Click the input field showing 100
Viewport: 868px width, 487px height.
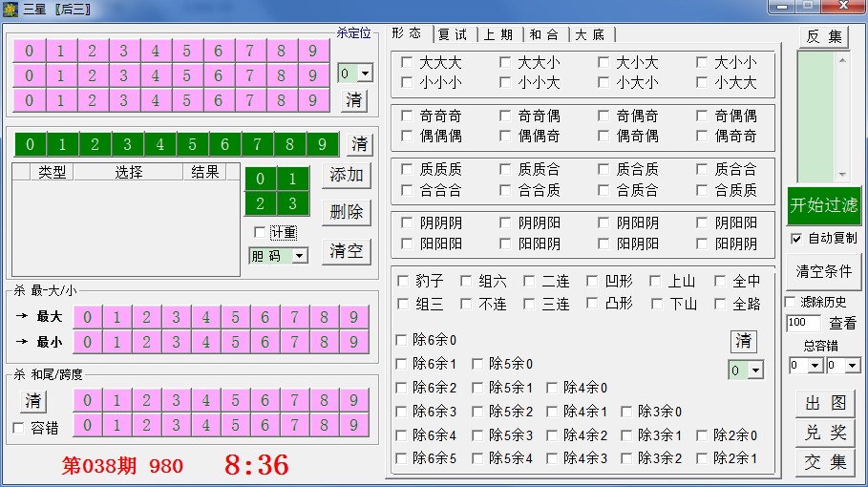point(802,324)
